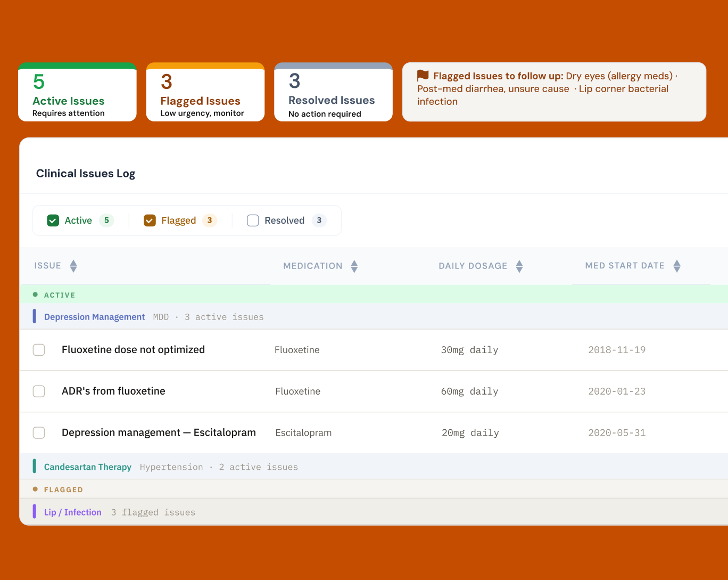
Task: Click the DAILY DOSAGE sort icon
Action: (x=519, y=266)
